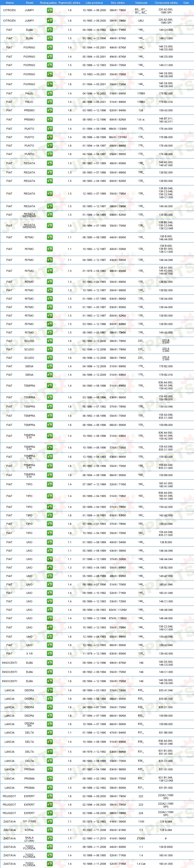Select power value '98kW / 133KM'
The image size is (194, 868).
(x=118, y=129)
